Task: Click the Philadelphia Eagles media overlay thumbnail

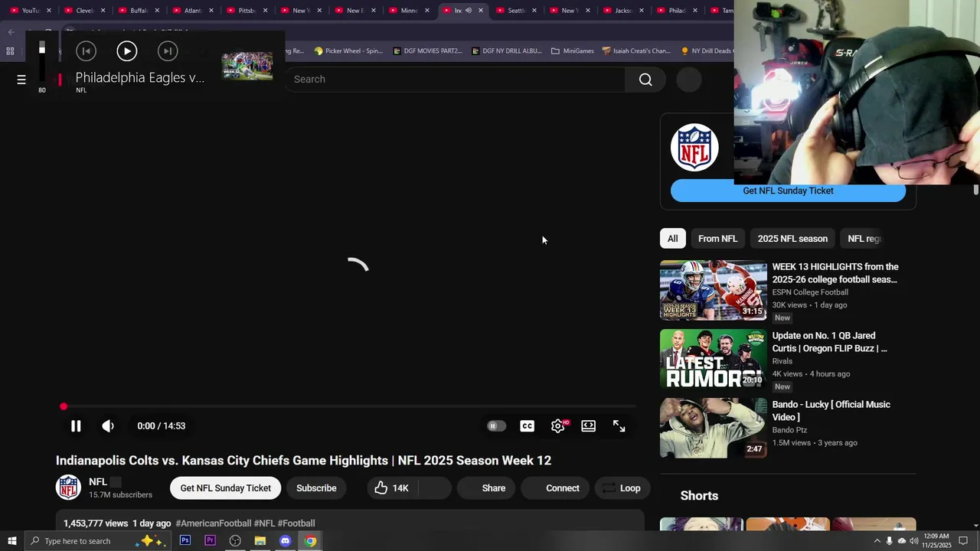Action: click(x=247, y=66)
